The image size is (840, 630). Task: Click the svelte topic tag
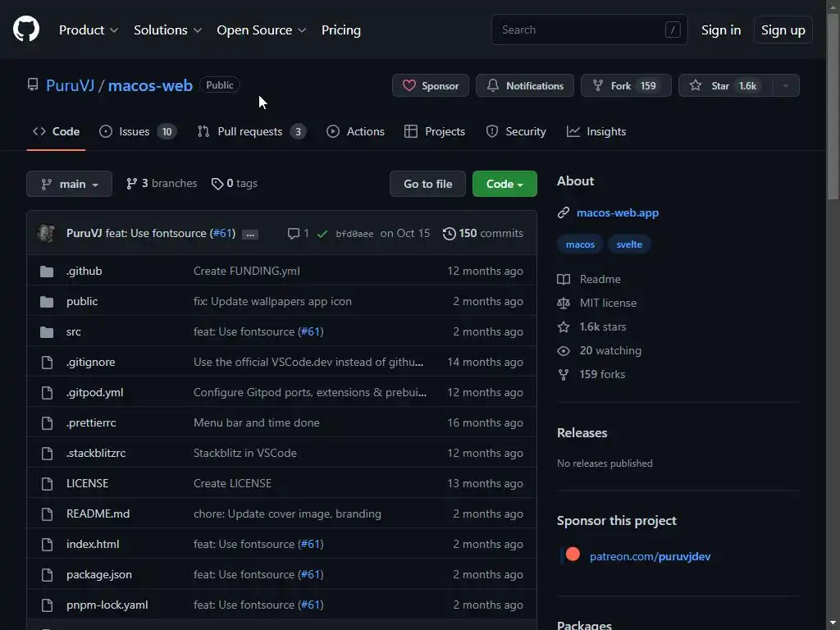(629, 244)
